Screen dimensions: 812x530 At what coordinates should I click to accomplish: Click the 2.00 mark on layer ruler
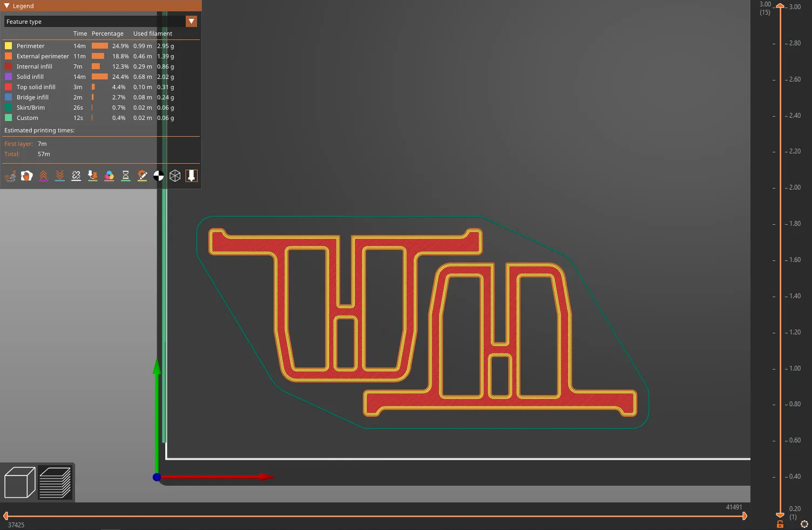click(795, 187)
